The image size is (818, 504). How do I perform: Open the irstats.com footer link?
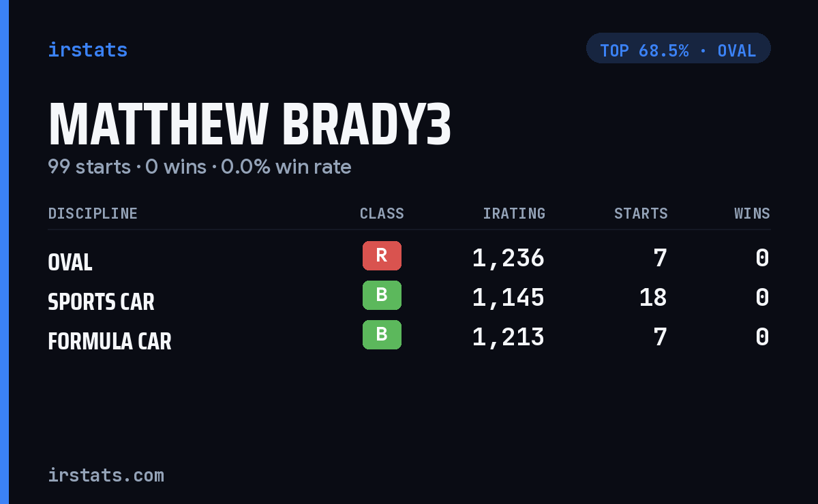(x=106, y=475)
